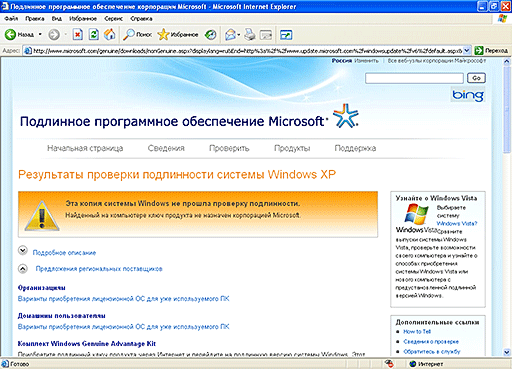Print the page with printer icon
Viewport: 512px width, 369px height.
[250, 34]
